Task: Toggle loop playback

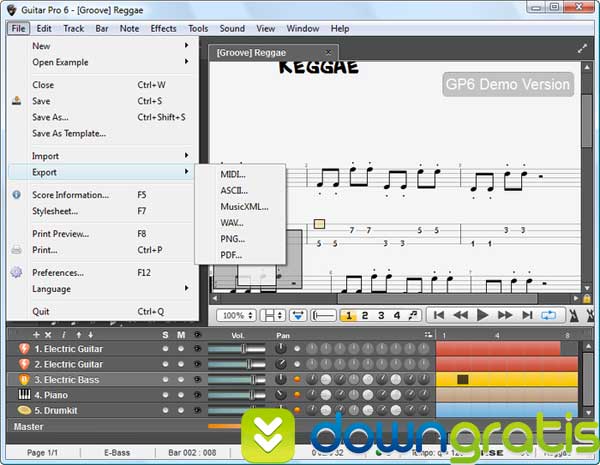Action: (x=548, y=315)
